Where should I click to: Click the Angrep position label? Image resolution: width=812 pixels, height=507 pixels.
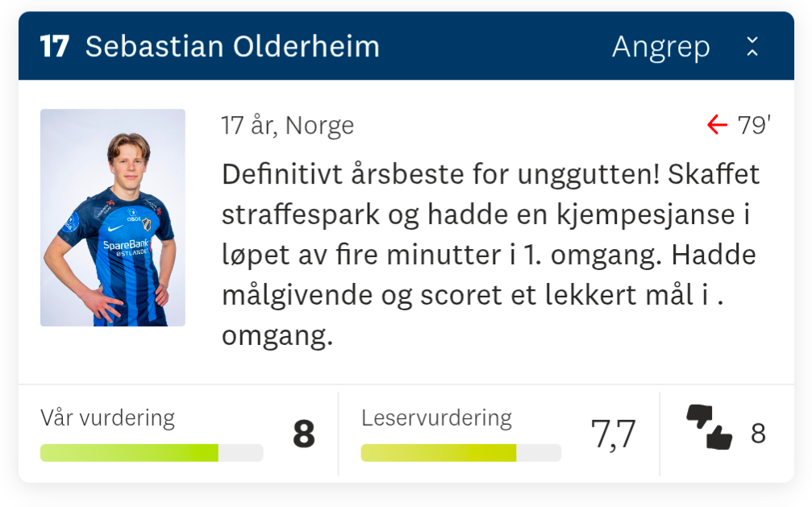tap(660, 48)
